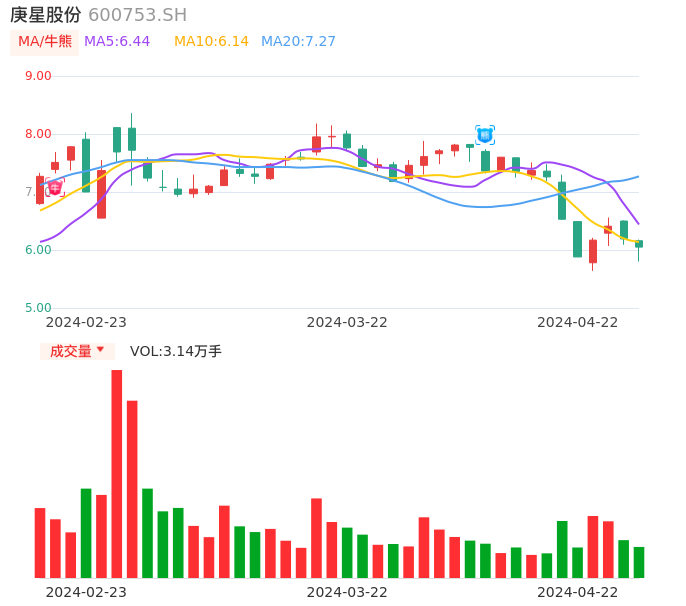Image resolution: width=686 pixels, height=606 pixels.
Task: Click the tallest red volume bar
Action: tap(117, 473)
